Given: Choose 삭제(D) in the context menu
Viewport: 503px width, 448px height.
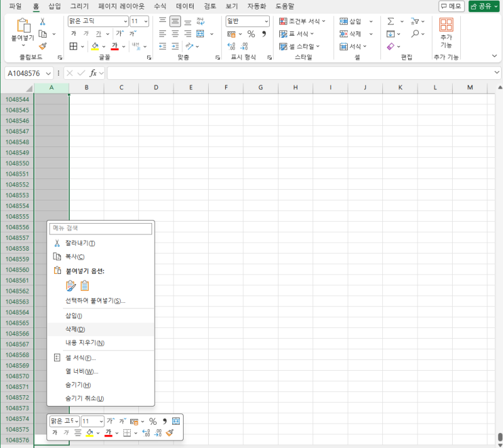Looking at the screenshot, I should click(101, 329).
